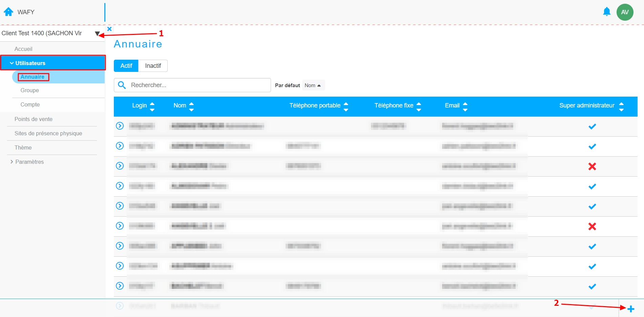Collapse the Utilisateurs menu section
Image resolution: width=644 pixels, height=317 pixels.
click(x=53, y=63)
